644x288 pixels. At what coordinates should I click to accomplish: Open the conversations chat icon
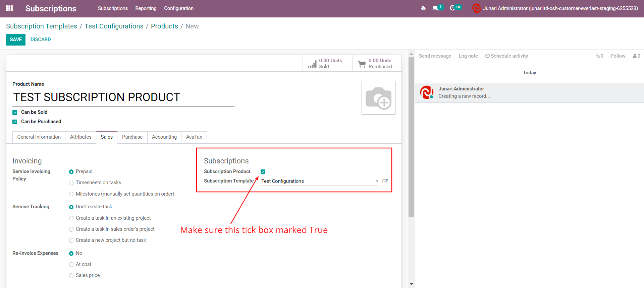coord(436,8)
